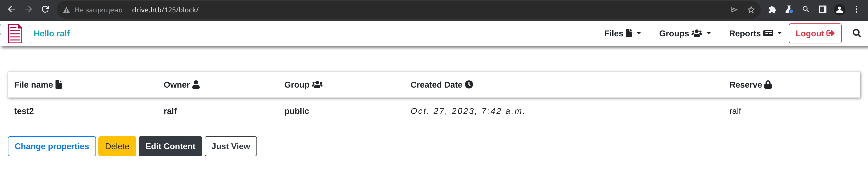Click the flask labs extension icon
Screen dimensions: 868x192
[x=789, y=9]
